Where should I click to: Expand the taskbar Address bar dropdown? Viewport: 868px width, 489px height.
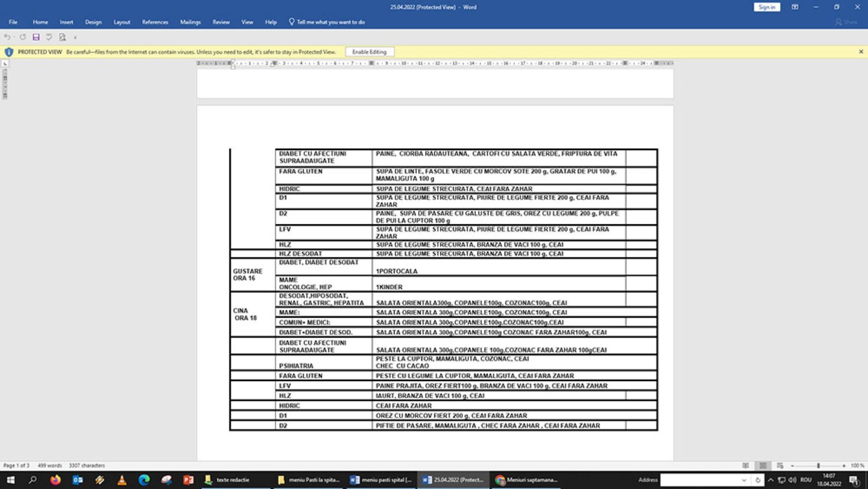(x=744, y=480)
